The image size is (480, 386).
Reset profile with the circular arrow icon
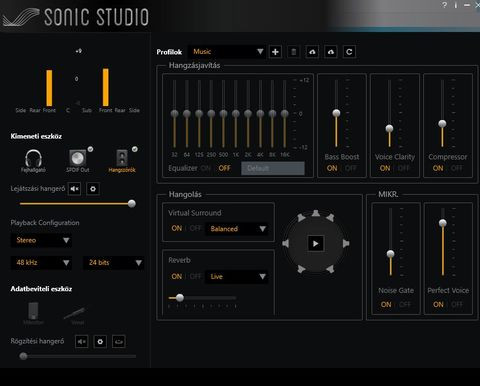(x=349, y=52)
